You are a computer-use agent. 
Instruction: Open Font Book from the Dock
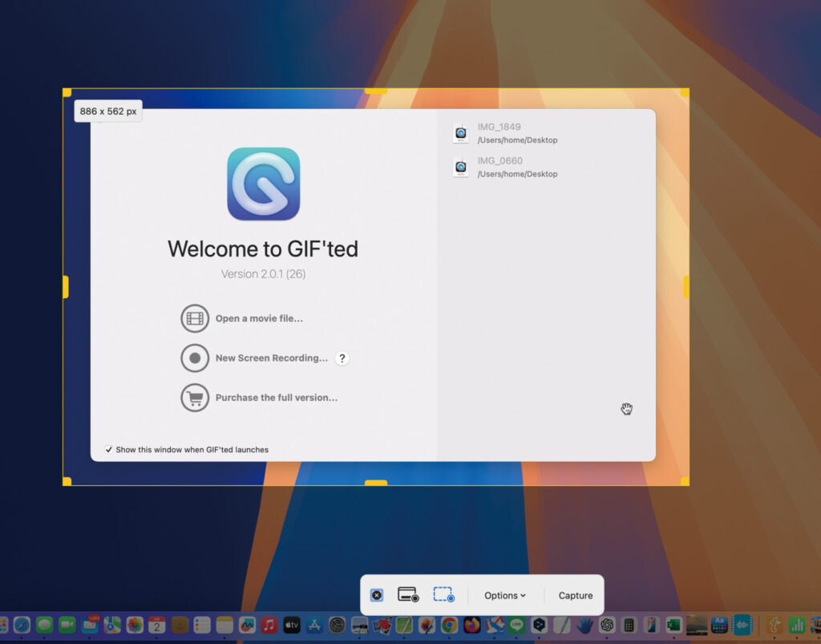pos(719,625)
